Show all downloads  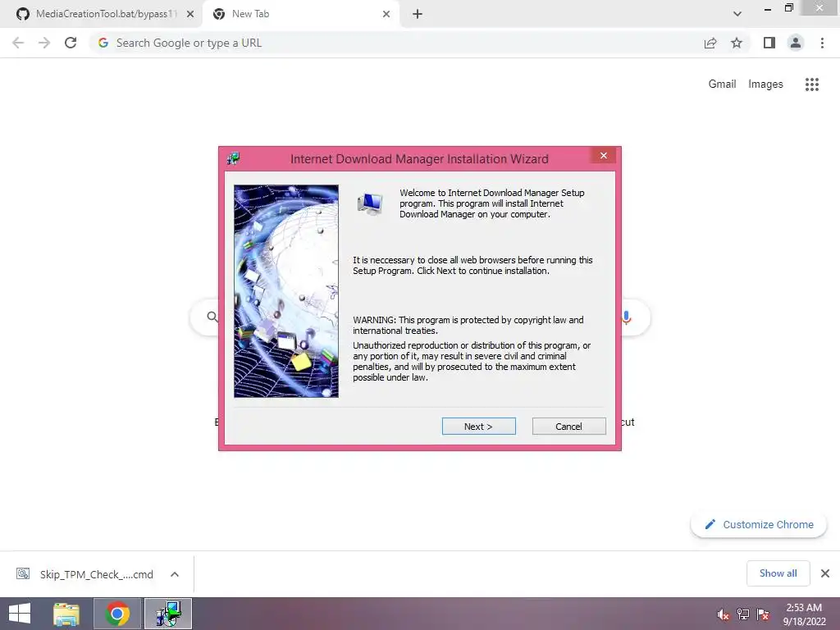pos(778,573)
